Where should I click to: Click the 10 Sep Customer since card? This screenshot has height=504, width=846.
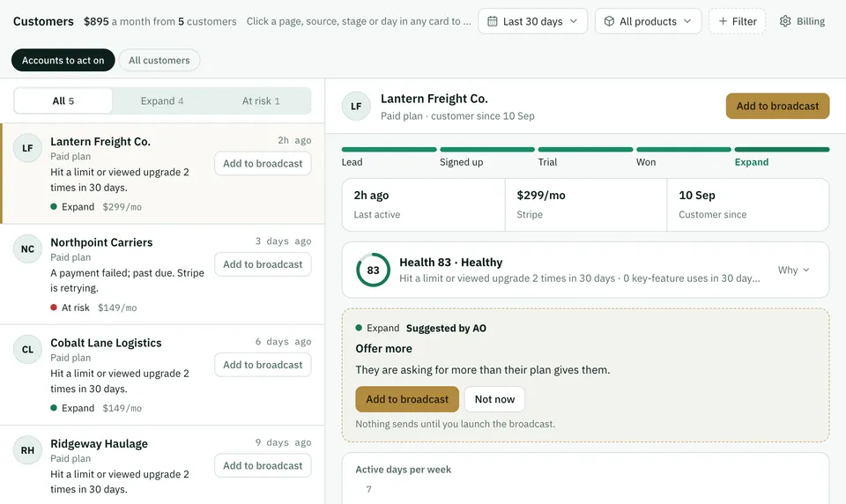748,204
